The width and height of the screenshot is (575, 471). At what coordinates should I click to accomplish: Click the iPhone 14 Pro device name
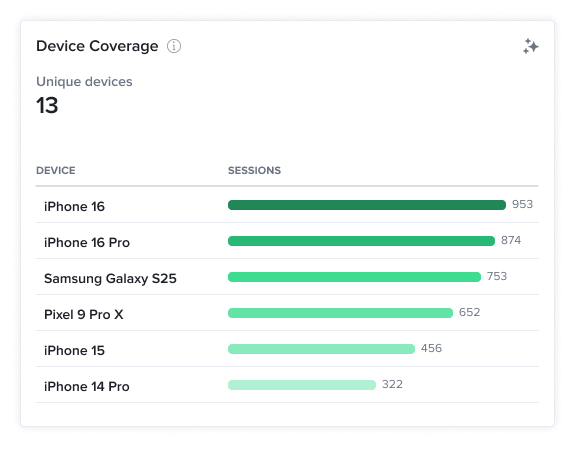click(x=87, y=386)
